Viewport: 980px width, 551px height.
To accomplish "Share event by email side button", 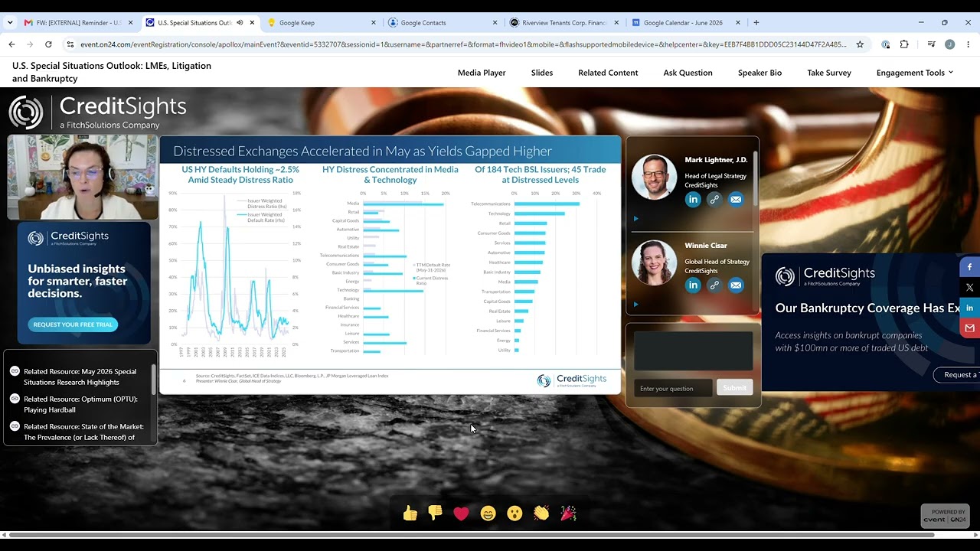I will coord(969,328).
